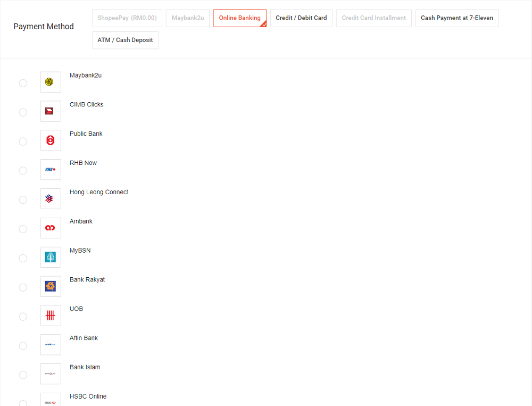Select the RHB Now radio button
Viewport: 532px width, 406px height.
23,171
